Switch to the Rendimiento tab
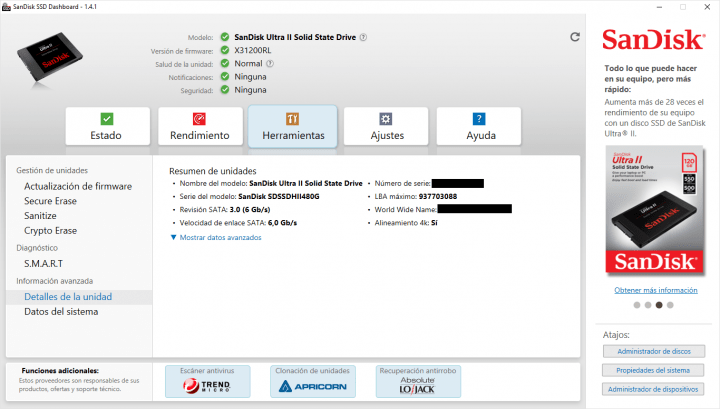Viewport: 720px width, 409px height. (x=200, y=126)
